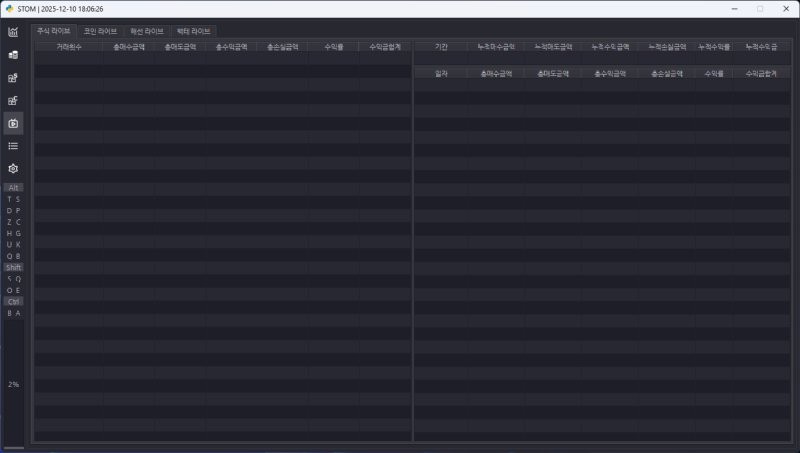Open the bulleted list icon in the sidebar
This screenshot has width=800, height=453.
point(13,146)
